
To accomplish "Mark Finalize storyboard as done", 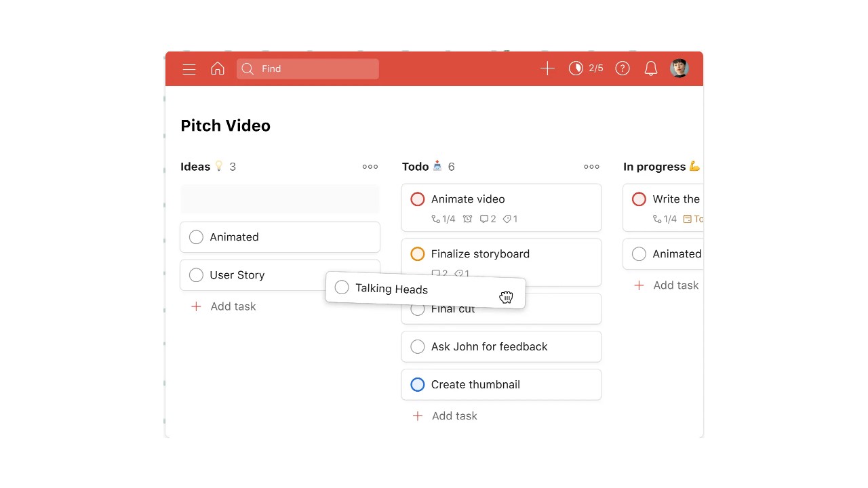I will [x=417, y=253].
